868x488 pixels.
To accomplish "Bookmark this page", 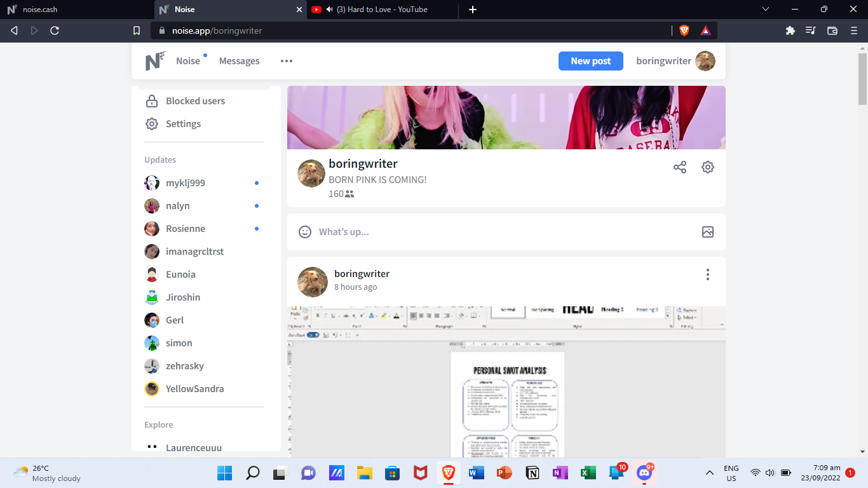I will pos(137,30).
